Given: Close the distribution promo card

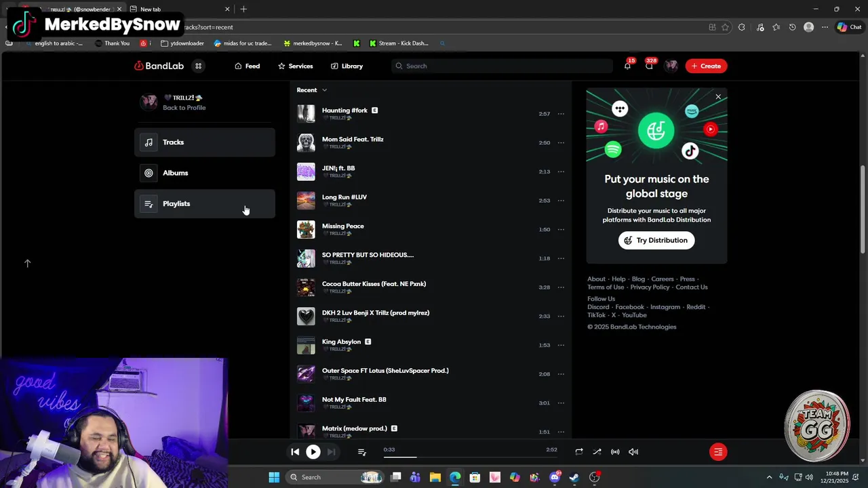Looking at the screenshot, I should coord(718,97).
